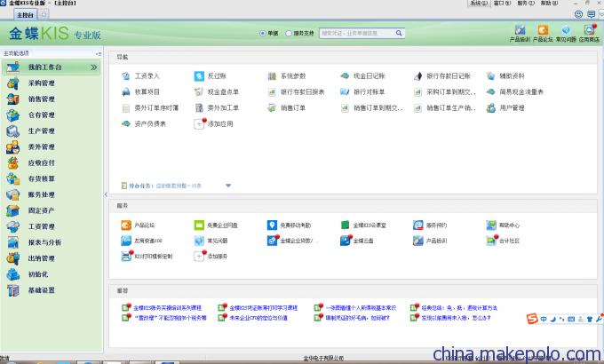
Task: Open link 一张图看懂个人所得税基本常识
Action: (x=361, y=308)
